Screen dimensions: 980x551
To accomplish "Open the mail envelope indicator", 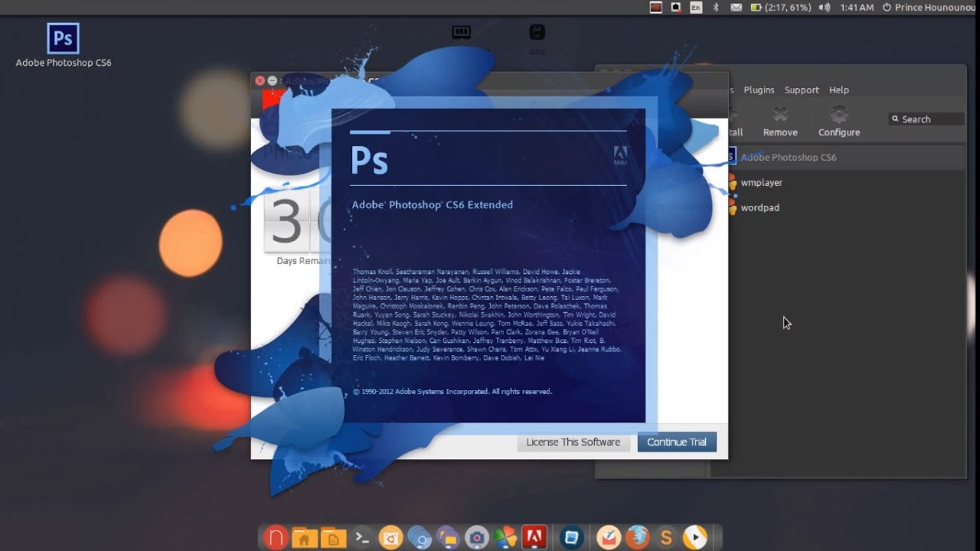I will coord(736,7).
